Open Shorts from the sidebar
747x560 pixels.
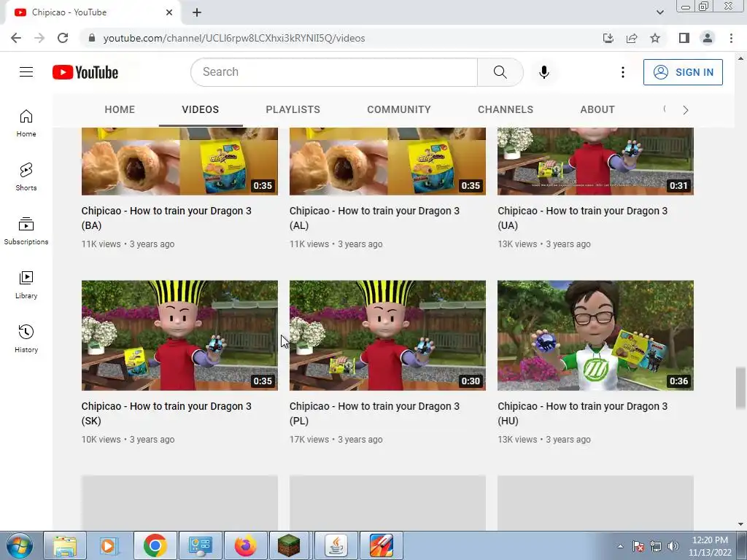click(26, 177)
